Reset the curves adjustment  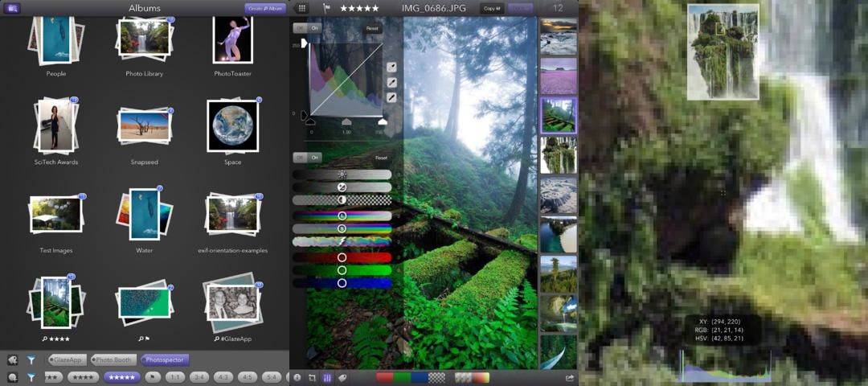(x=372, y=28)
